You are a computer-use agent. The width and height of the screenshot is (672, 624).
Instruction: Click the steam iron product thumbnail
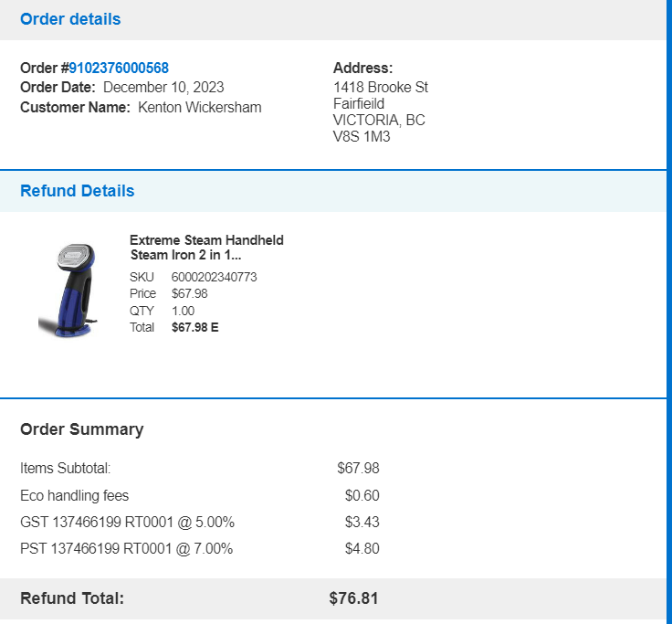coord(68,290)
